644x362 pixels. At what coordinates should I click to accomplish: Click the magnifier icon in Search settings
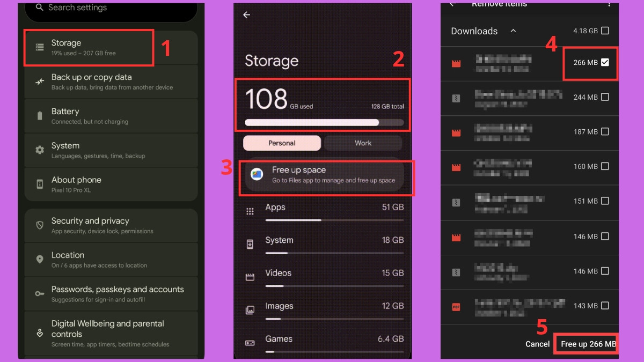[39, 8]
